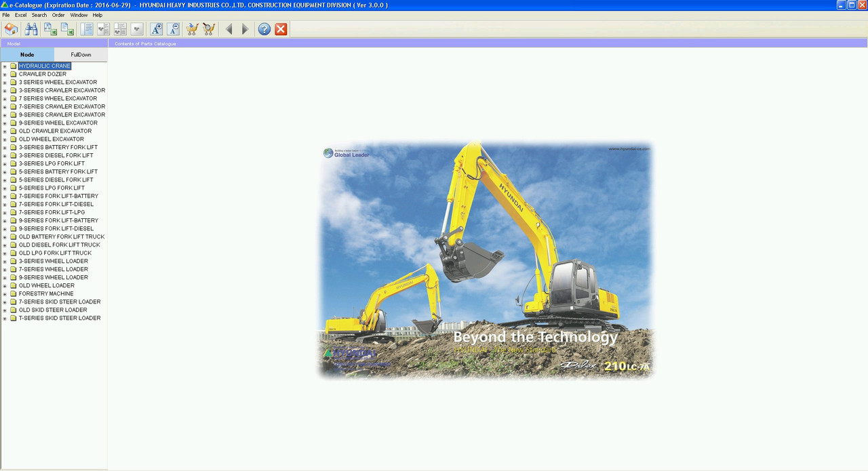868x471 pixels.
Task: Select 3-SERIES DIESEL FORK LIFT in tree
Action: 56,155
